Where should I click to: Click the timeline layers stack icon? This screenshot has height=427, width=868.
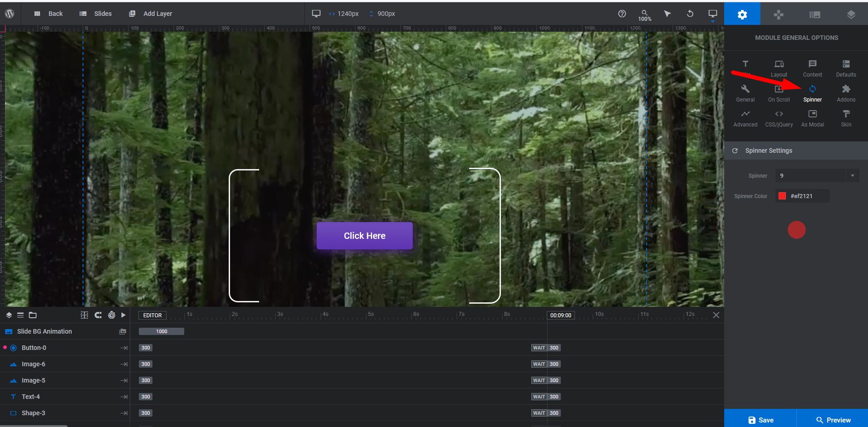9,315
